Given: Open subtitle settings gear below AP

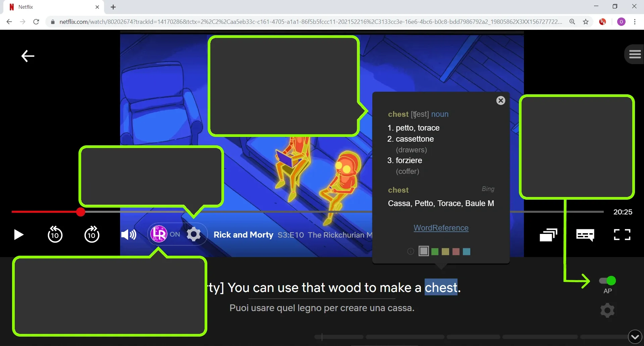Looking at the screenshot, I should pos(607,310).
